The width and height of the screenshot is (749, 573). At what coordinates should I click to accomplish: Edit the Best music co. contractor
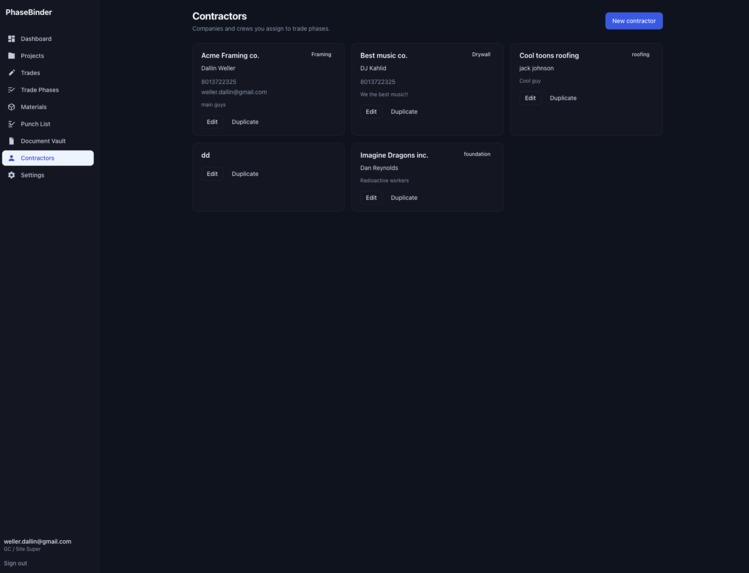point(371,112)
